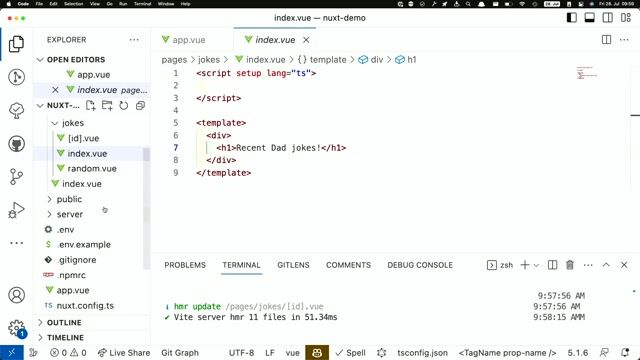
Task: Toggle bottom panel layout button
Action: pyautogui.click(x=589, y=18)
